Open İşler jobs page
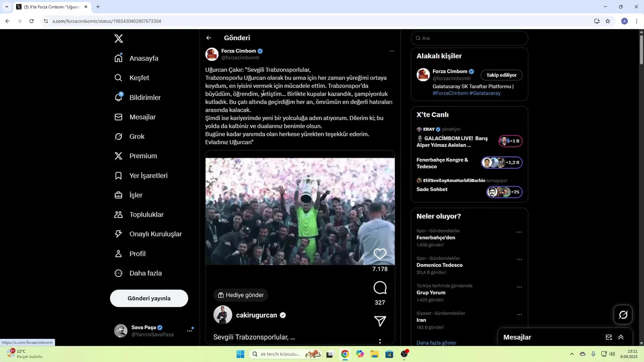This screenshot has width=644, height=362. tap(129, 195)
